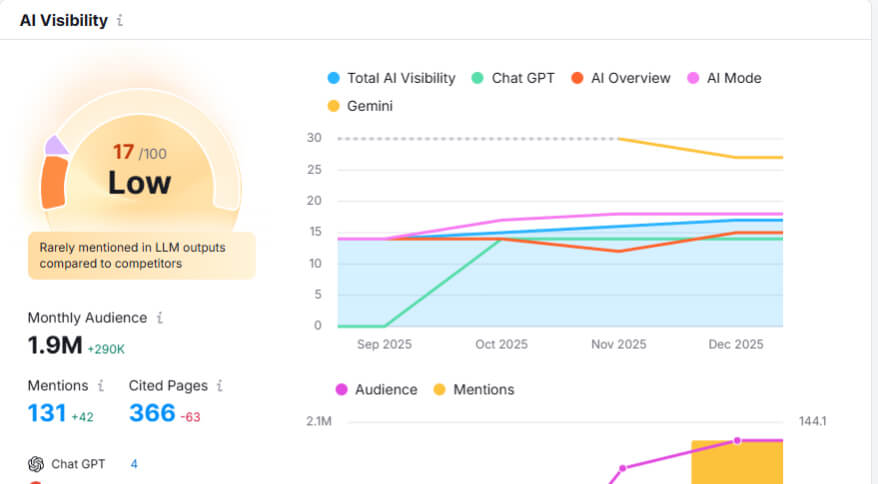Click the 'Rarely mentioned in LLM outputs' note

(142, 255)
